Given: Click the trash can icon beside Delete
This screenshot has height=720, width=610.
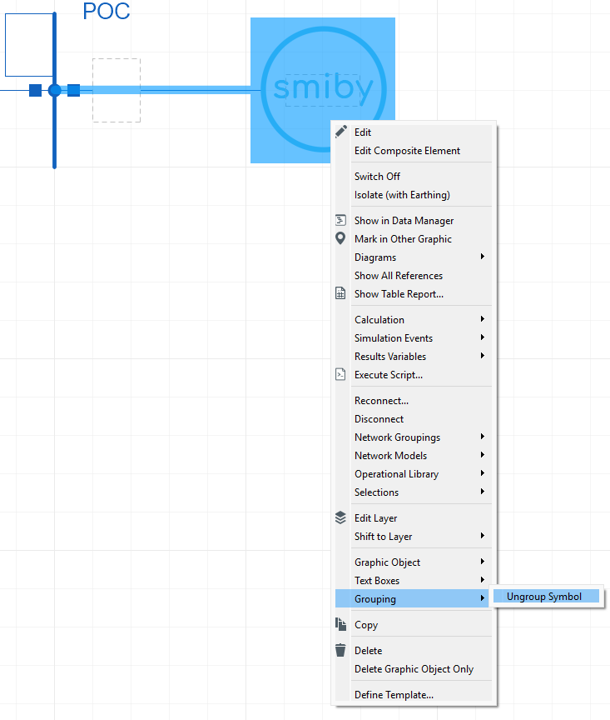Looking at the screenshot, I should click(341, 650).
